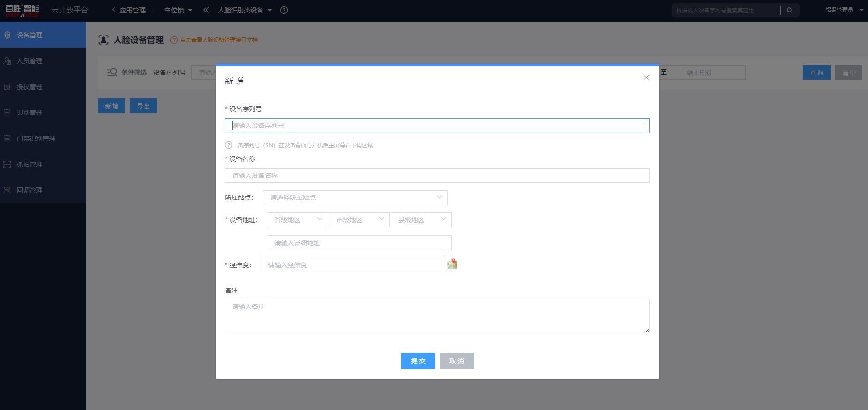
Task: Open the 省级地区 province dropdown
Action: (297, 220)
